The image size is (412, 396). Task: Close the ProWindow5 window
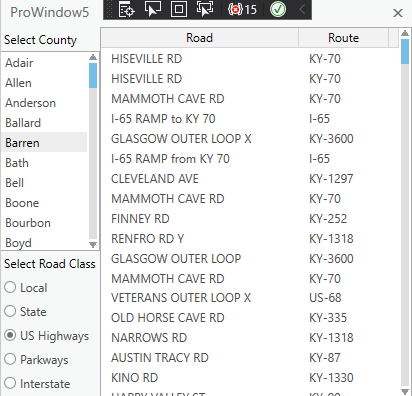398,13
